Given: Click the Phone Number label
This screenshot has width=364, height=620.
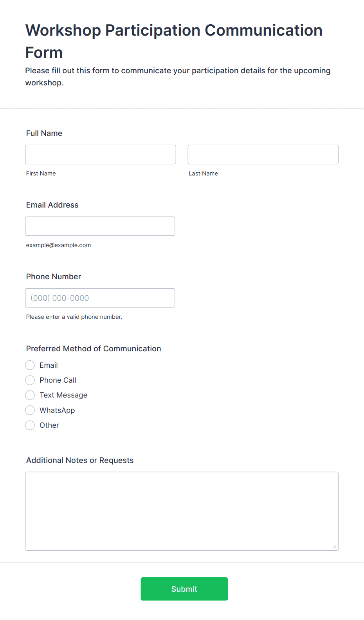Looking at the screenshot, I should click(54, 277).
